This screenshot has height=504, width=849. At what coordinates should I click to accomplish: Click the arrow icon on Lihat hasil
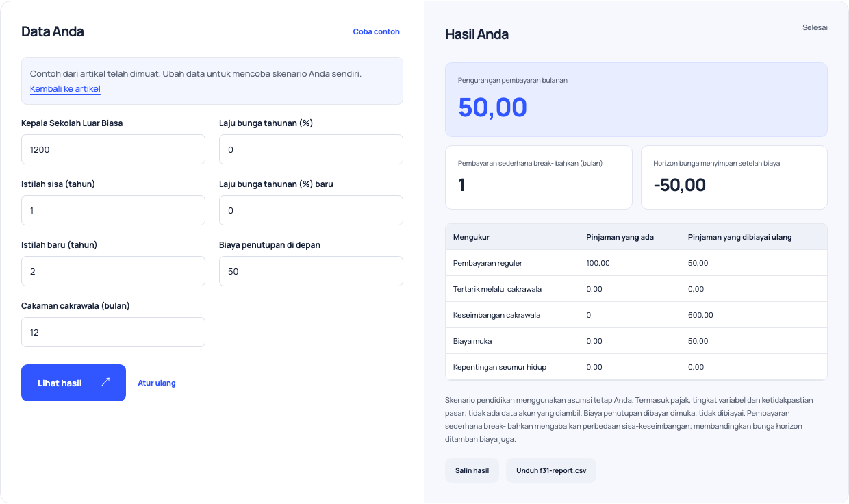105,382
